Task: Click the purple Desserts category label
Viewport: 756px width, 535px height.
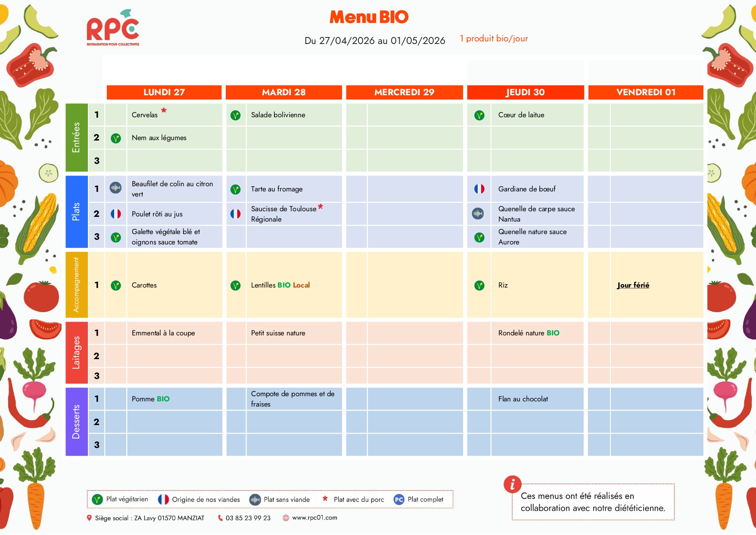Action: (77, 422)
